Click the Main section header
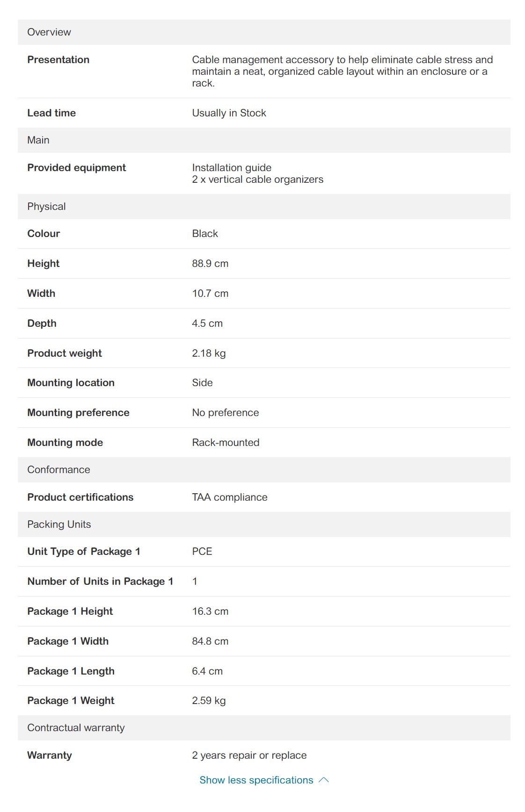 (x=38, y=140)
